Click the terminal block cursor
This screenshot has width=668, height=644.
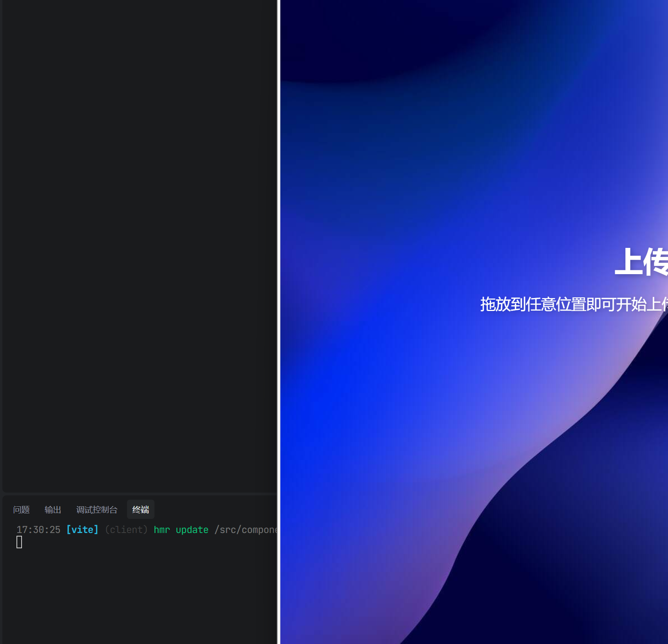click(x=19, y=542)
